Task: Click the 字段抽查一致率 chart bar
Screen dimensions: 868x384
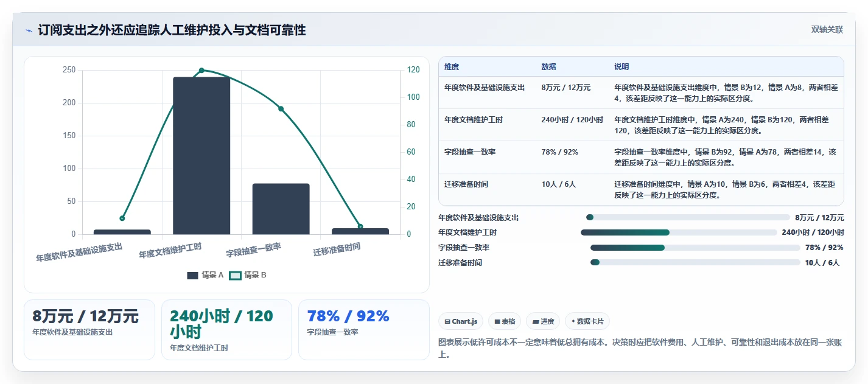Action: pyautogui.click(x=281, y=209)
